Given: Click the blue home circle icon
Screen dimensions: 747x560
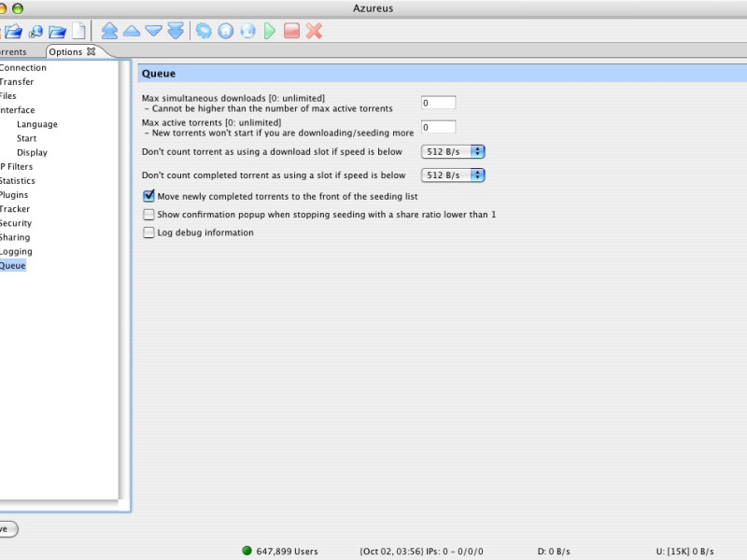Looking at the screenshot, I should [226, 31].
